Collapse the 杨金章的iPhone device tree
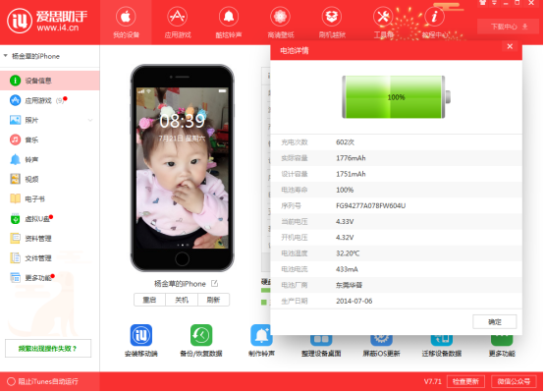This screenshot has width=544, height=392. point(6,56)
